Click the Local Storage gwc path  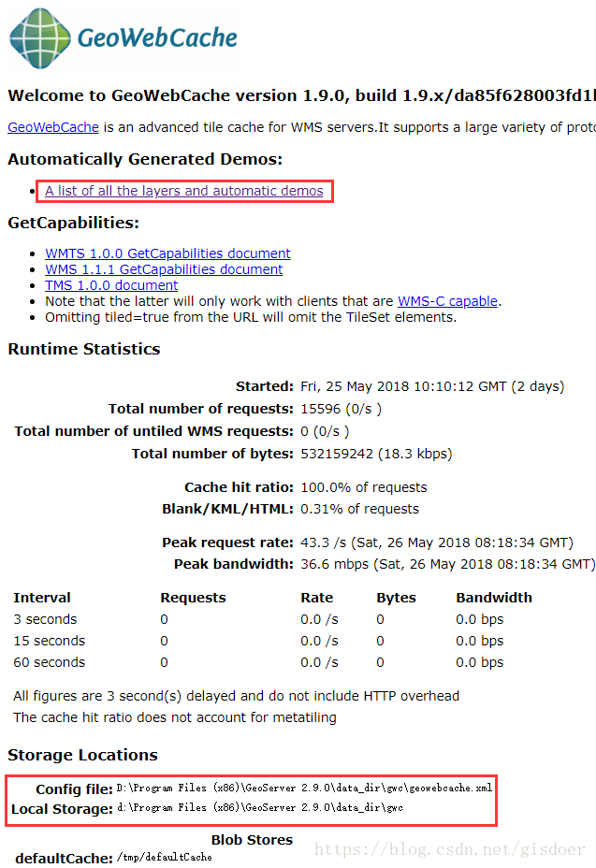(x=260, y=808)
